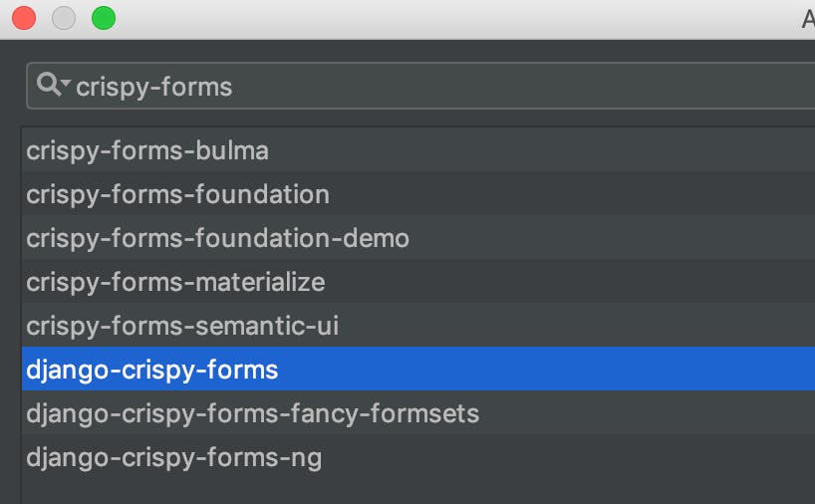Viewport: 815px width, 504px height.
Task: Select django-crispy-forms-fancy-formsets package
Action: click(252, 413)
